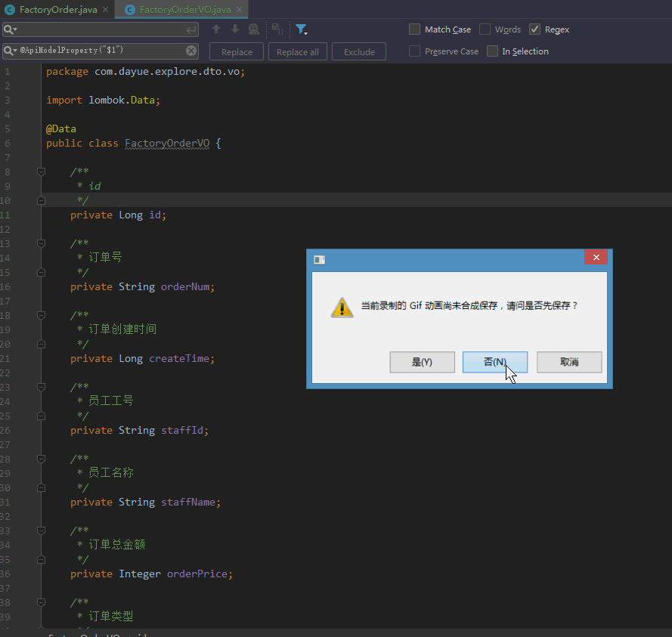Viewport: 672px width, 637px height.
Task: Click the Replace all button
Action: click(296, 51)
